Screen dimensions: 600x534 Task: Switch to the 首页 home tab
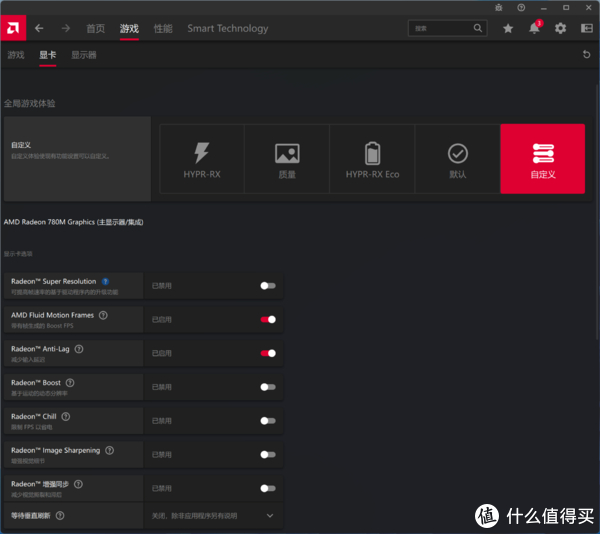(x=95, y=28)
